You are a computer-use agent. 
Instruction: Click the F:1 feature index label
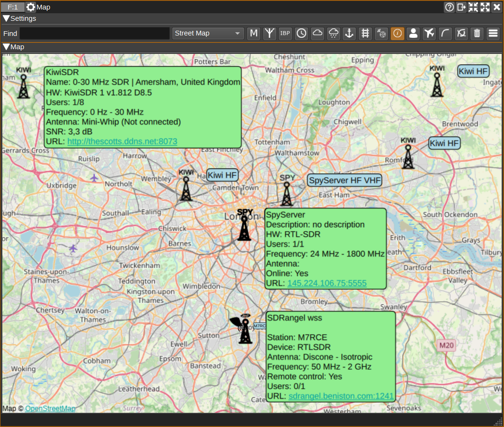coord(12,7)
